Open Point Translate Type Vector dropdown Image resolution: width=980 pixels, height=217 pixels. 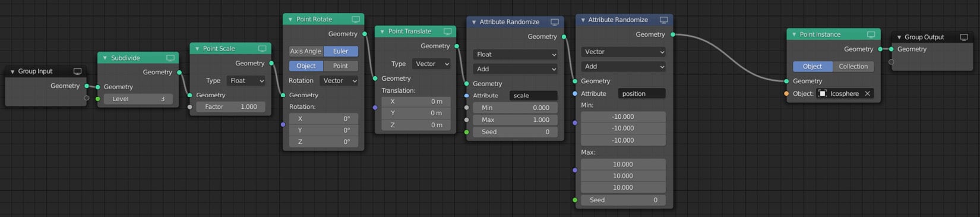click(431, 64)
